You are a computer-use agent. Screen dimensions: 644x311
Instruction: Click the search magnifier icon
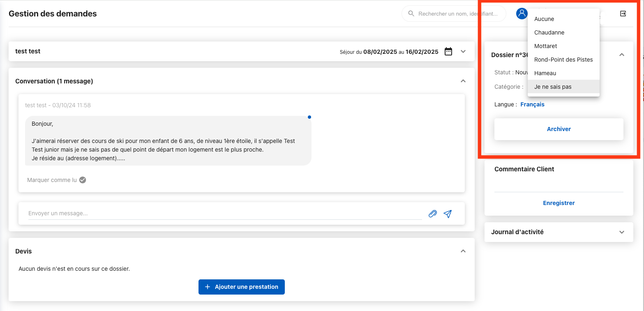pos(411,14)
